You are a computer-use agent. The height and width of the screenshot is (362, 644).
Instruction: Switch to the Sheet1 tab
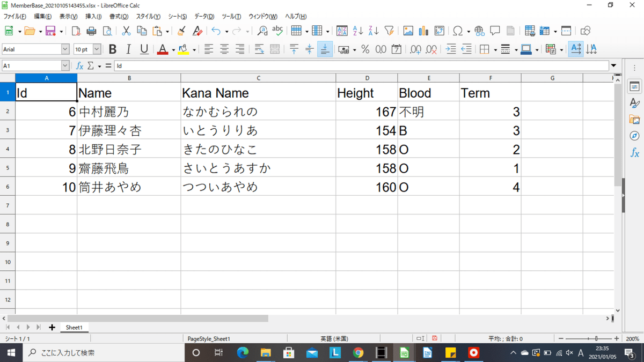click(74, 327)
